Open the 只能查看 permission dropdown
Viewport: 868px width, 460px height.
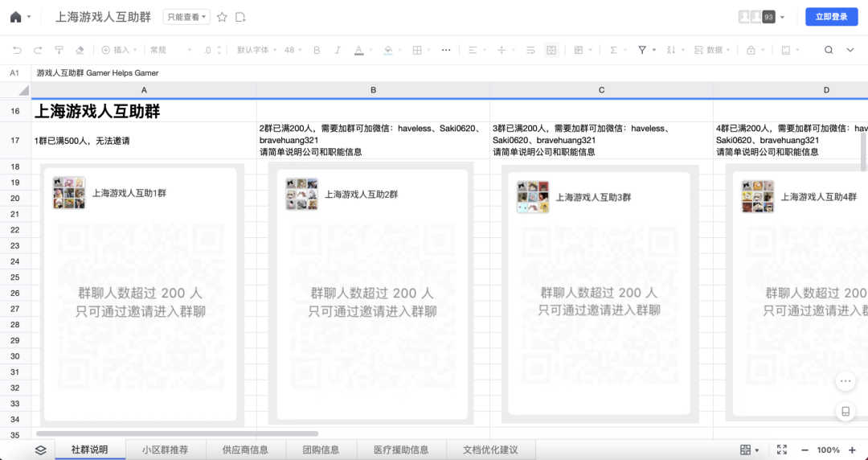[186, 17]
